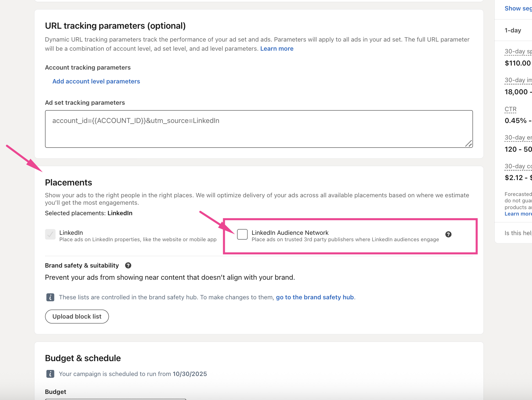Click the Brand safety & suitability label
This screenshot has height=400, width=532.
[x=82, y=266]
